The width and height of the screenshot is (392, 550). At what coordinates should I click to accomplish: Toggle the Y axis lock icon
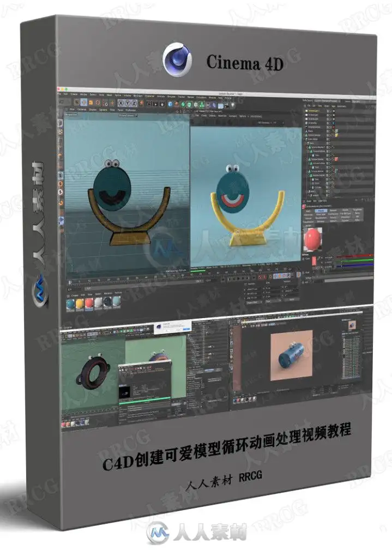pos(127,103)
